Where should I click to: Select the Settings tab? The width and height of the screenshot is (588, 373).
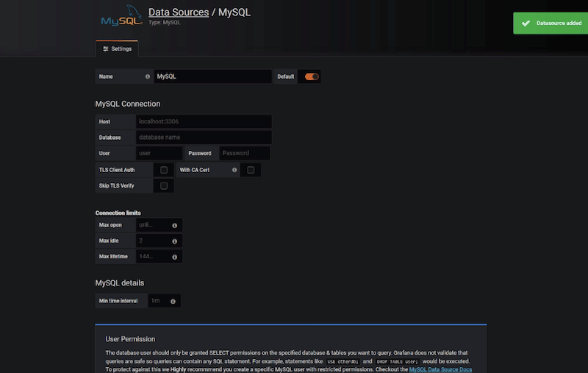[117, 49]
